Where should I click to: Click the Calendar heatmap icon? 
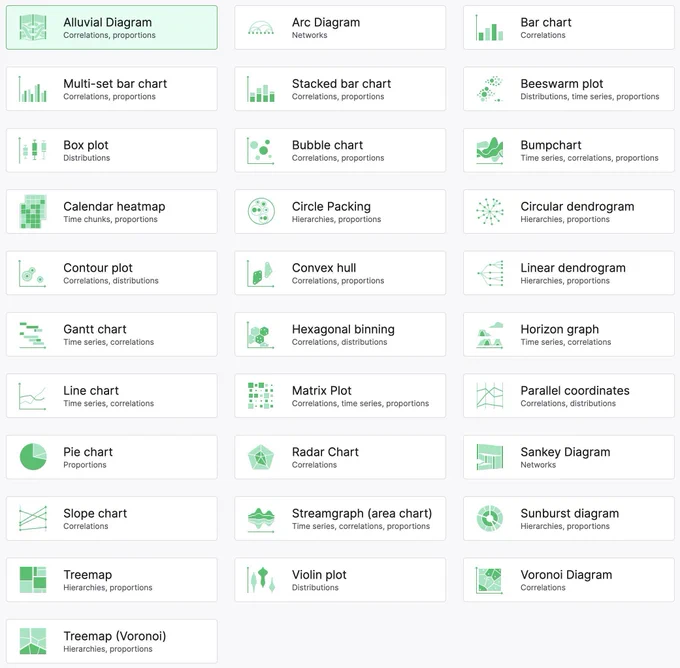point(33,212)
